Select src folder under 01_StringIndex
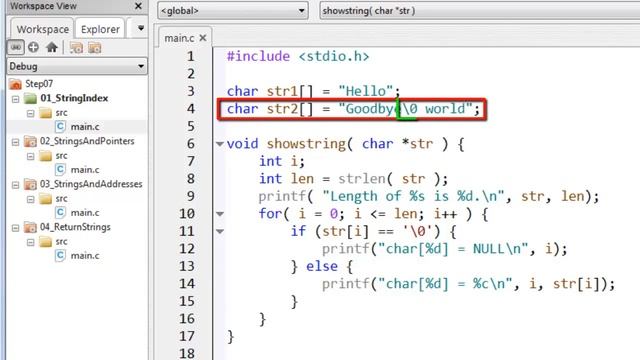640x360 pixels. (x=61, y=113)
